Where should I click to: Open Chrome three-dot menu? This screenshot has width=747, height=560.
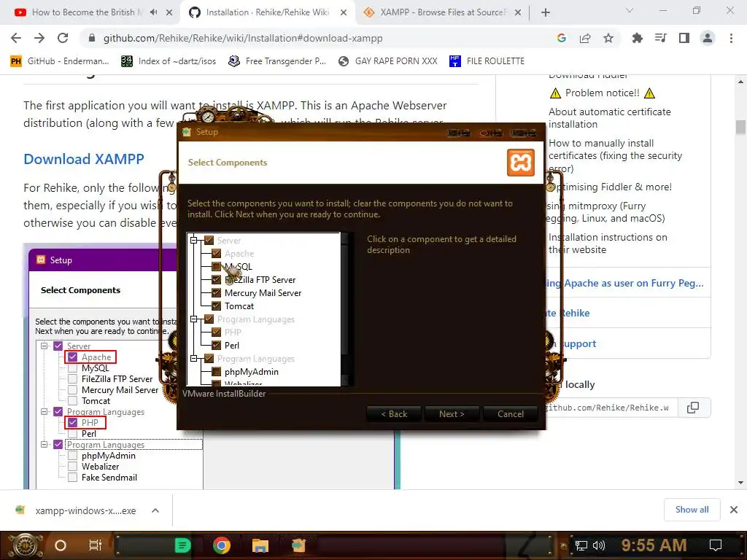tap(731, 38)
